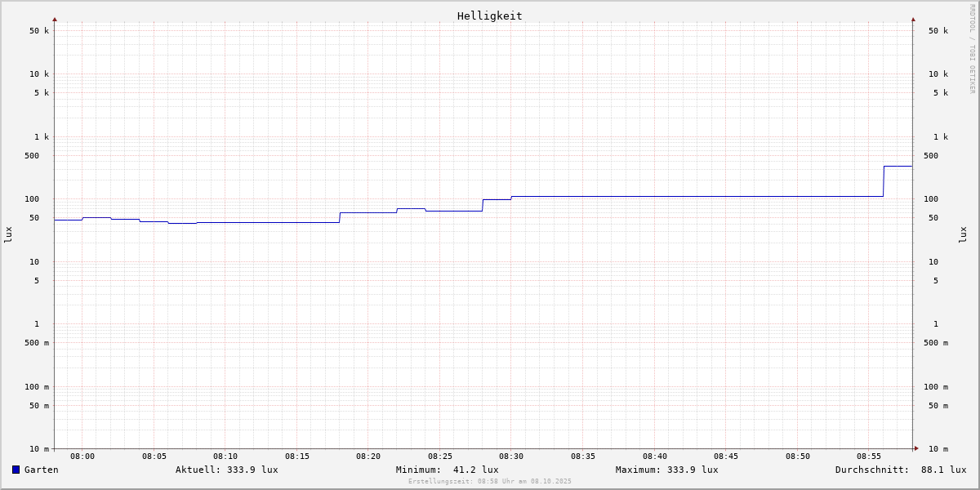Click the 08:15 time axis label
Image resolution: width=980 pixels, height=490 pixels.
coord(297,457)
